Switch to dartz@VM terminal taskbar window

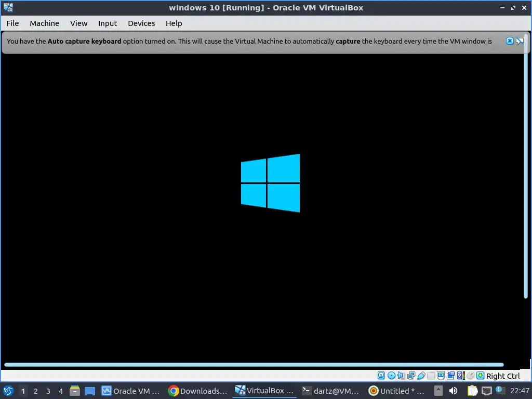point(330,391)
